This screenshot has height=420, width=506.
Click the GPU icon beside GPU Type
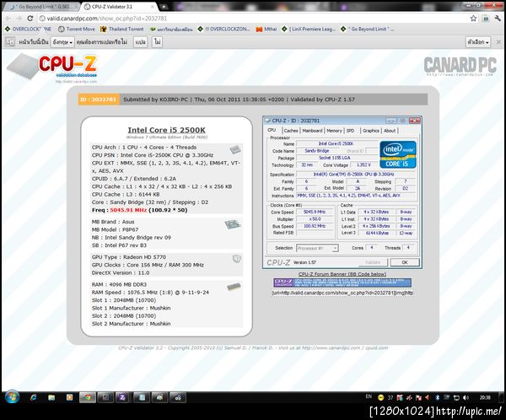tap(236, 259)
